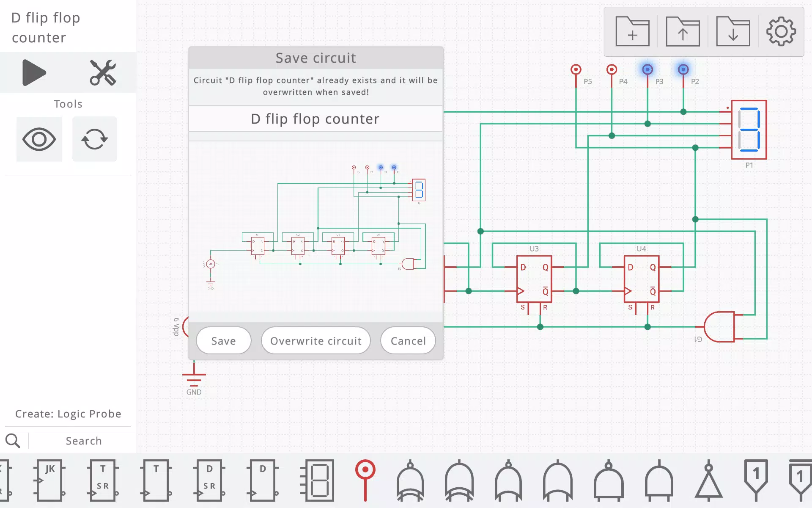Start simulation with the play button
Screen dimensions: 812x508
pyautogui.click(x=34, y=73)
